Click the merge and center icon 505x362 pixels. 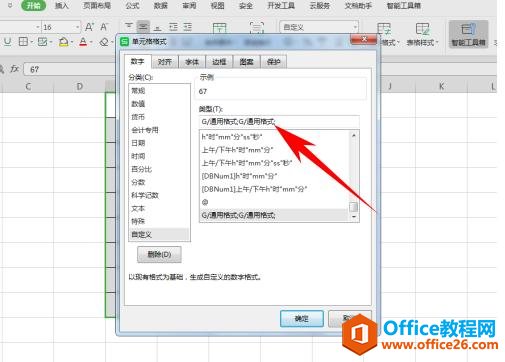click(x=219, y=28)
